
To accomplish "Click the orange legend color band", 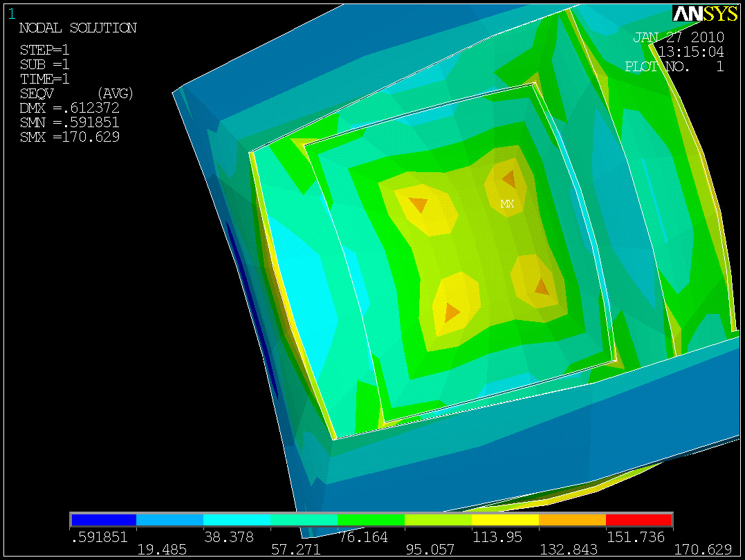I will (x=573, y=520).
